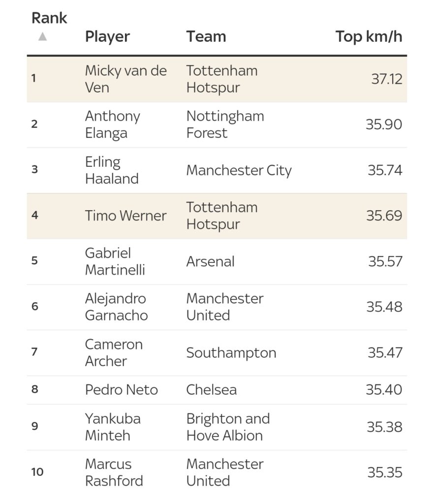Select the Cameron Archer entry
The image size is (434, 504).
coord(114,352)
